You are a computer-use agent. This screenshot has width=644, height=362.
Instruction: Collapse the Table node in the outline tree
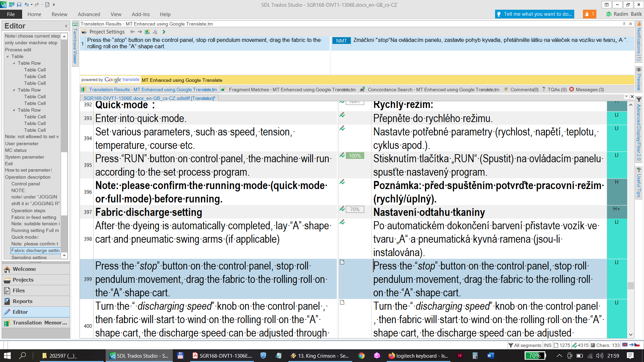pos(7,56)
